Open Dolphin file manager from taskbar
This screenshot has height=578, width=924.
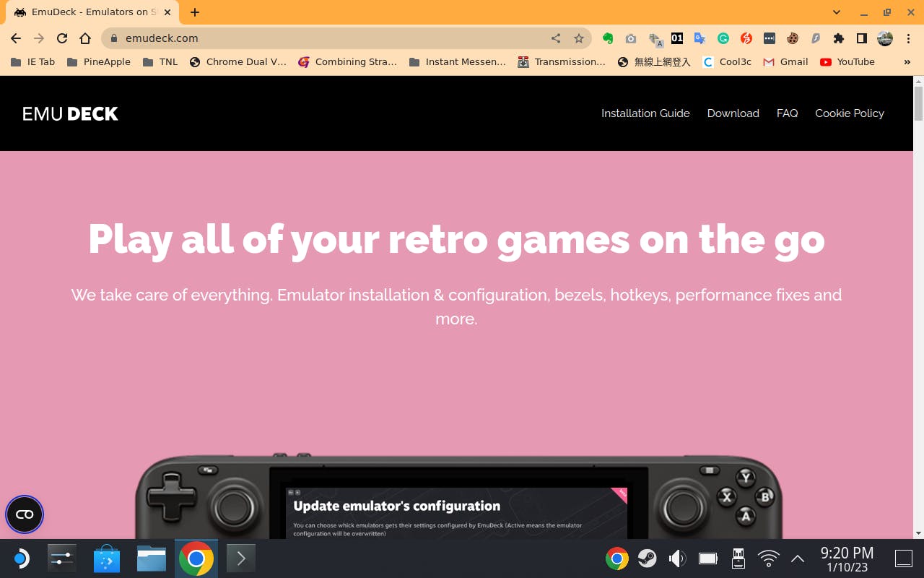pyautogui.click(x=152, y=558)
